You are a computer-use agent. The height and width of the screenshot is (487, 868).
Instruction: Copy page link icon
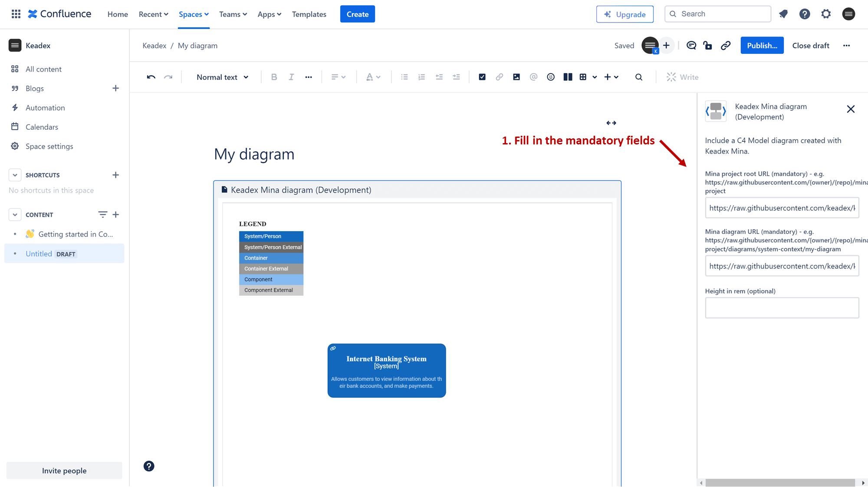coord(726,46)
